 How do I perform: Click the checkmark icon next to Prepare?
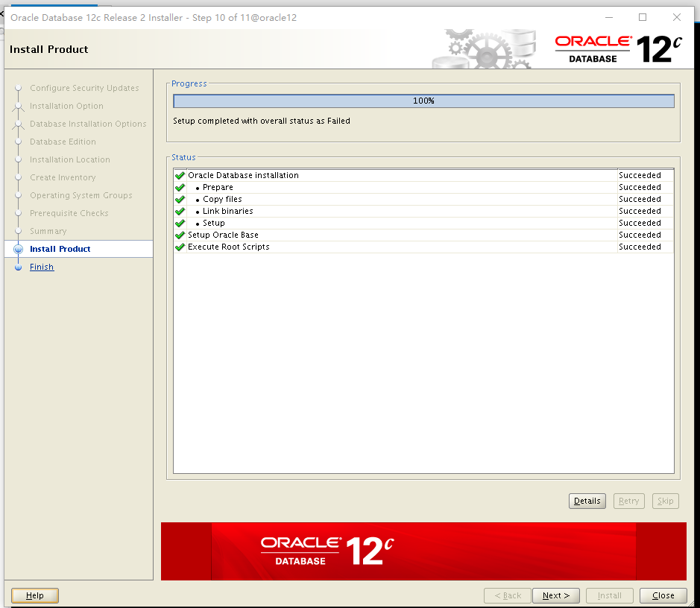coord(180,188)
